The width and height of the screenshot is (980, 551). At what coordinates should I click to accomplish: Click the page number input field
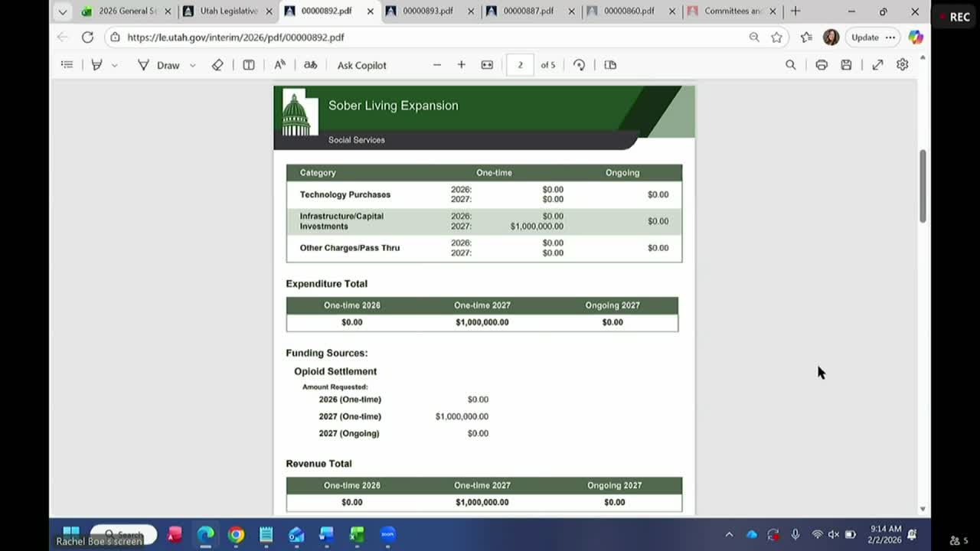[520, 65]
